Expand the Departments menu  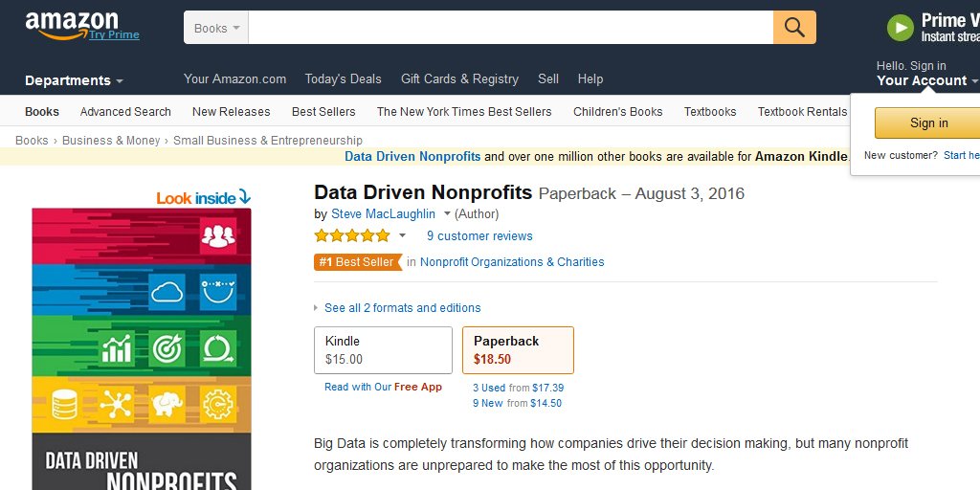click(x=74, y=80)
